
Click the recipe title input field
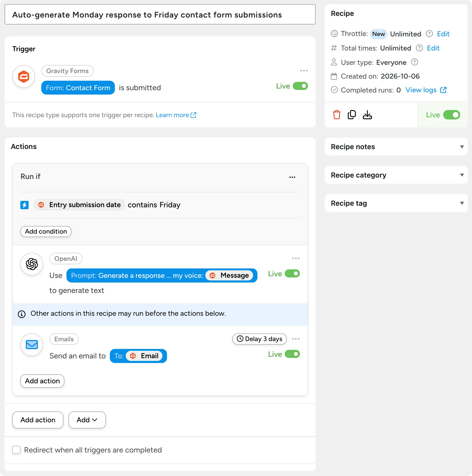coord(160,15)
